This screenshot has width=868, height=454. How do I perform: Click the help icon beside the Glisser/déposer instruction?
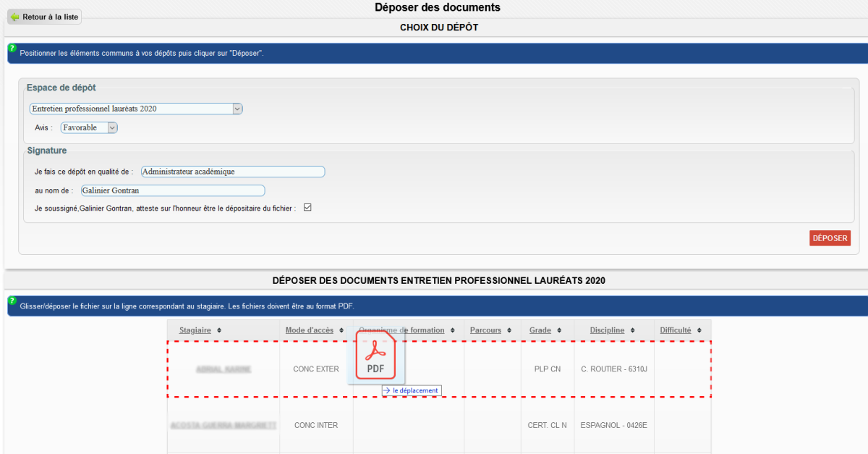(x=12, y=300)
